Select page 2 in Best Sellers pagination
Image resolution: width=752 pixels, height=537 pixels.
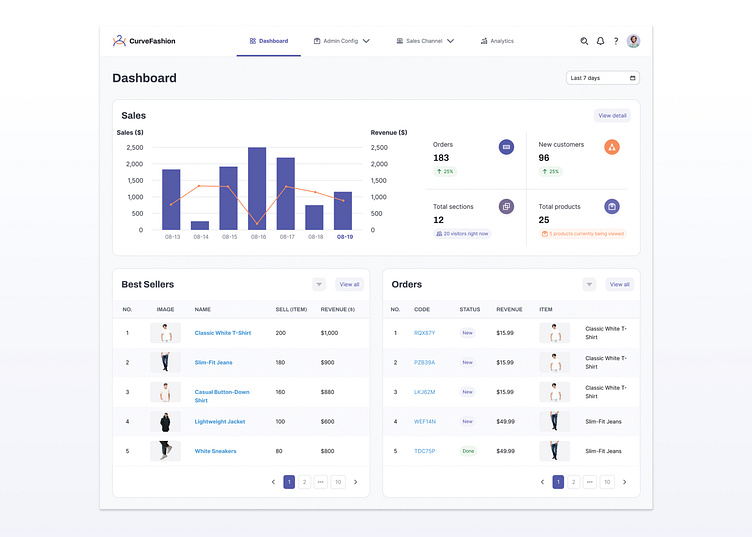coord(305,482)
